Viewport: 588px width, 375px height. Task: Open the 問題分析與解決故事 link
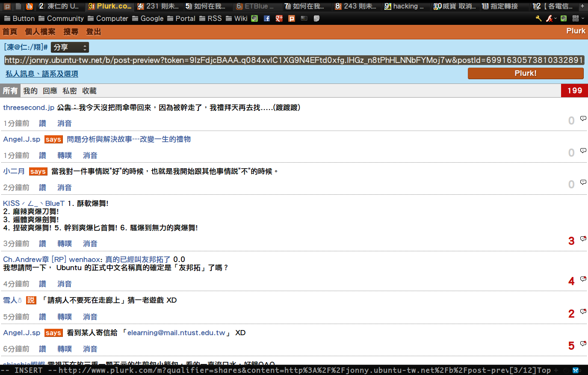pos(129,139)
